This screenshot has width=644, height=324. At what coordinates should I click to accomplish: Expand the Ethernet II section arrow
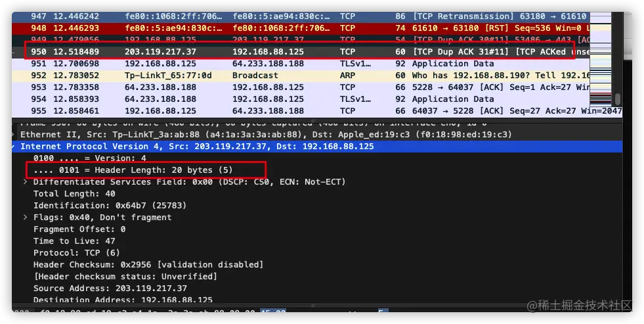[14, 135]
